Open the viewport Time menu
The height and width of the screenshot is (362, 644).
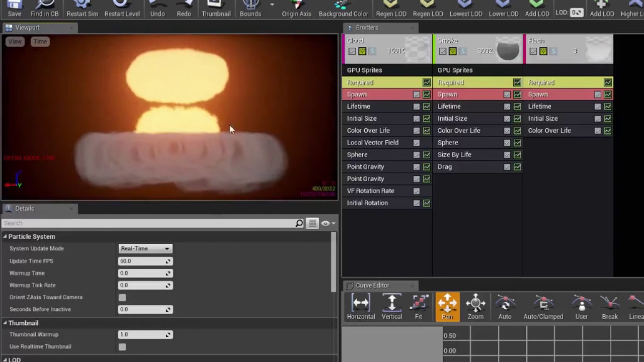(40, 42)
